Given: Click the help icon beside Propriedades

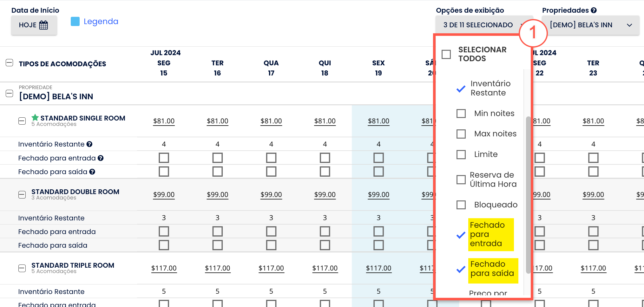Looking at the screenshot, I should pyautogui.click(x=594, y=10).
